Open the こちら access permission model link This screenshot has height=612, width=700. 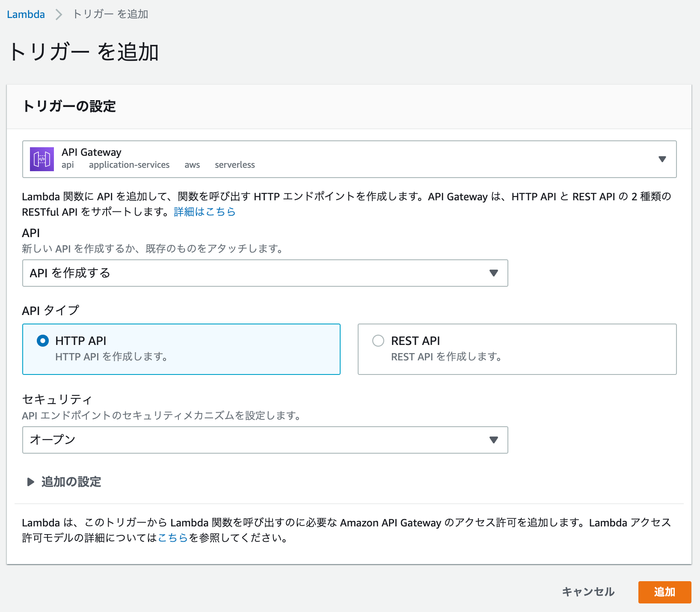(x=173, y=538)
